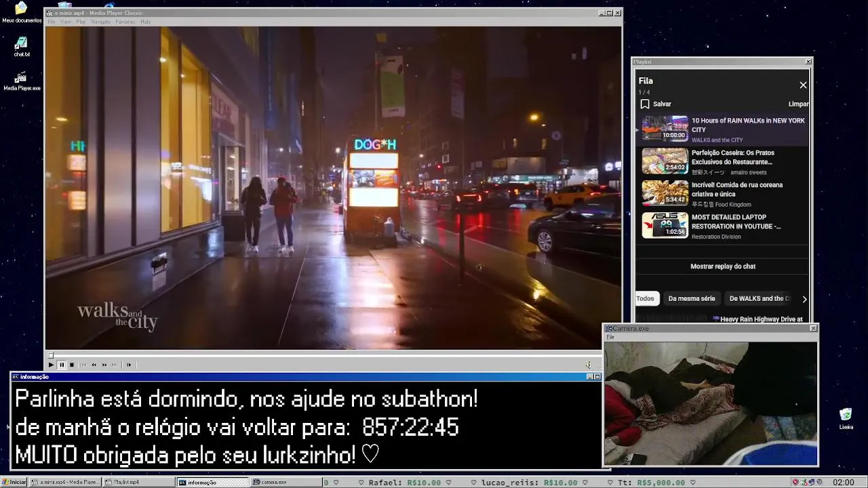Click the 02:00 clock in the system tray
The height and width of the screenshot is (488, 868).
coord(843,482)
